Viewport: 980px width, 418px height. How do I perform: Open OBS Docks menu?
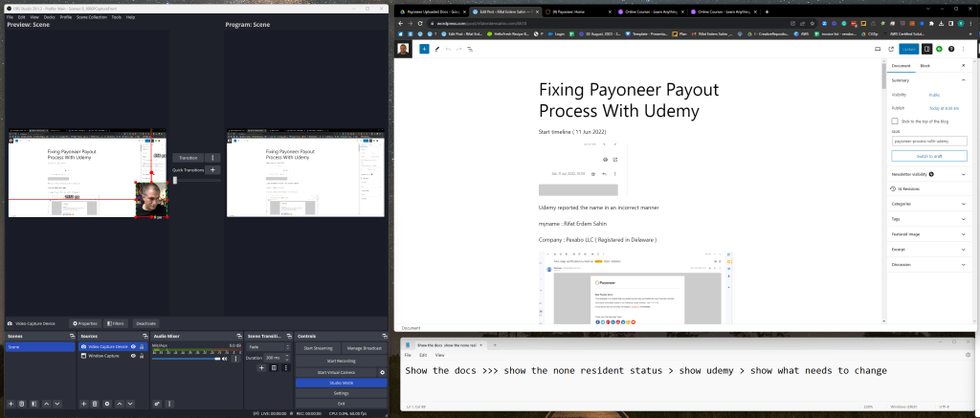(50, 17)
